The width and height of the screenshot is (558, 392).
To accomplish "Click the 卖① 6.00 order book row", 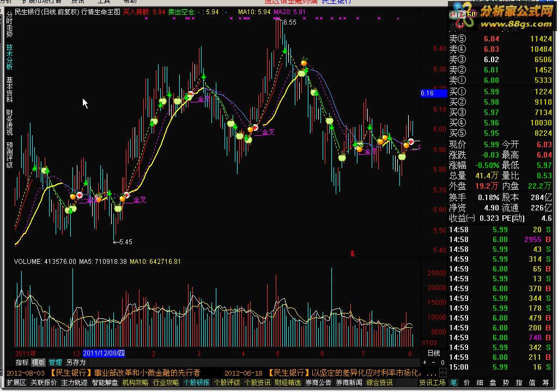I will (x=500, y=80).
